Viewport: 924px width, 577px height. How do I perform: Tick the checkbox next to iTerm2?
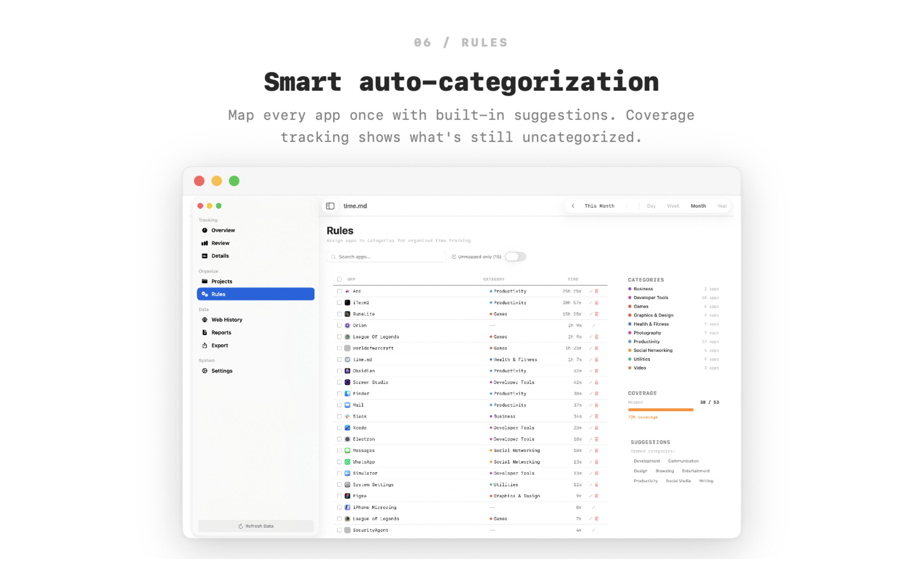339,302
